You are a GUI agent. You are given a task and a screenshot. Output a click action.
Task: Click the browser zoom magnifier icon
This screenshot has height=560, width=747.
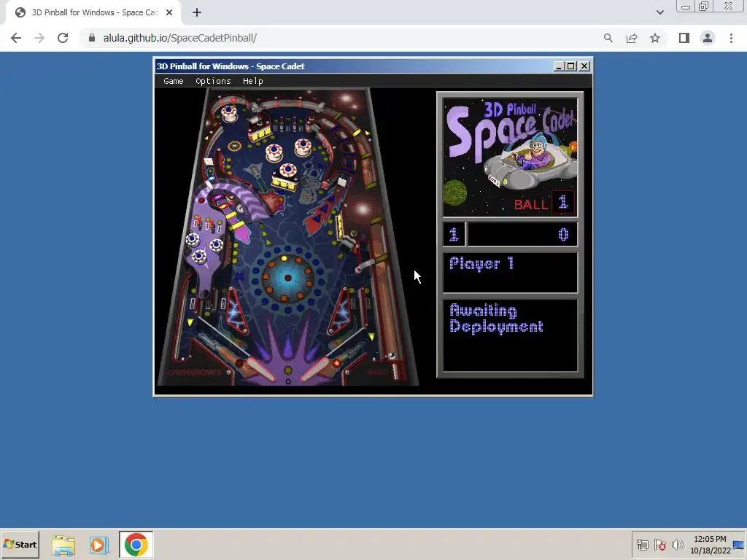click(x=608, y=38)
